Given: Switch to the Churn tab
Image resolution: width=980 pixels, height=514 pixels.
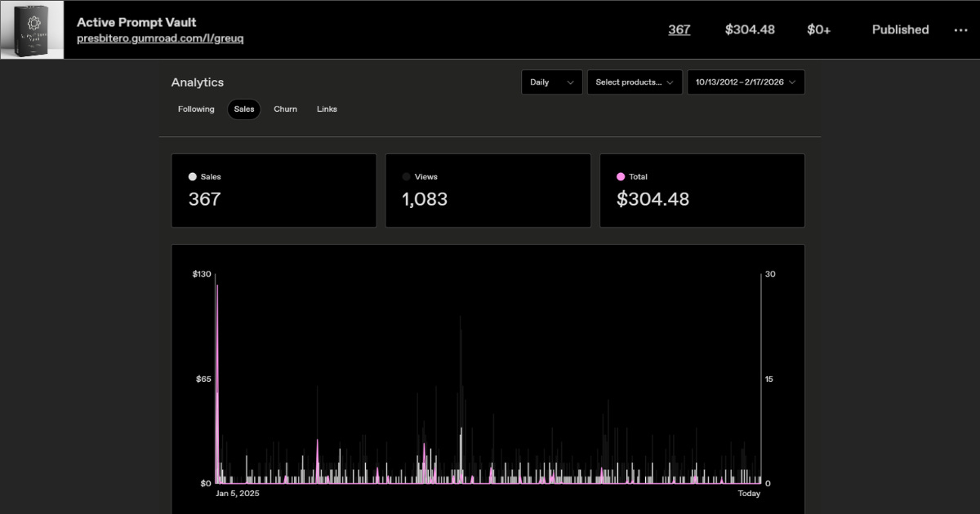Looking at the screenshot, I should 285,109.
